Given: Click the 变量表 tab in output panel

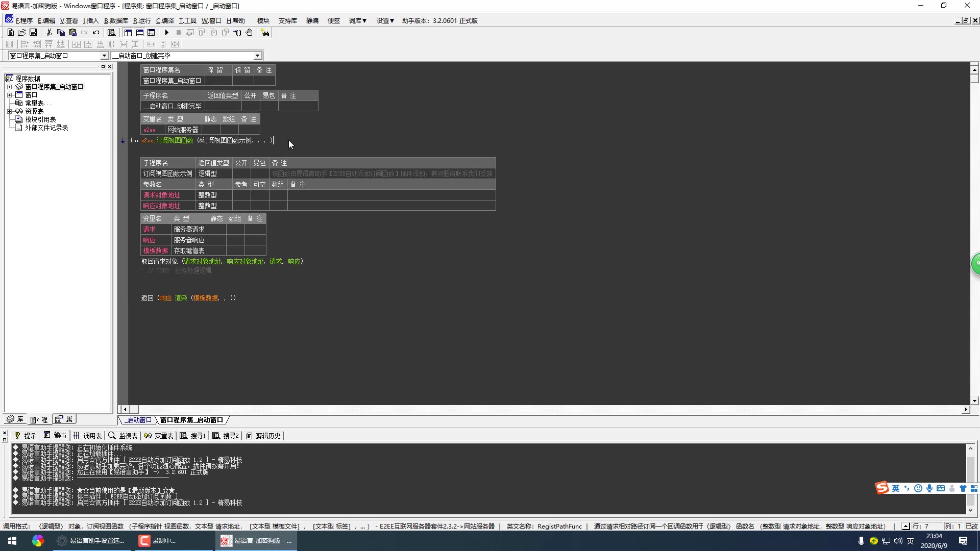Looking at the screenshot, I should [x=162, y=435].
